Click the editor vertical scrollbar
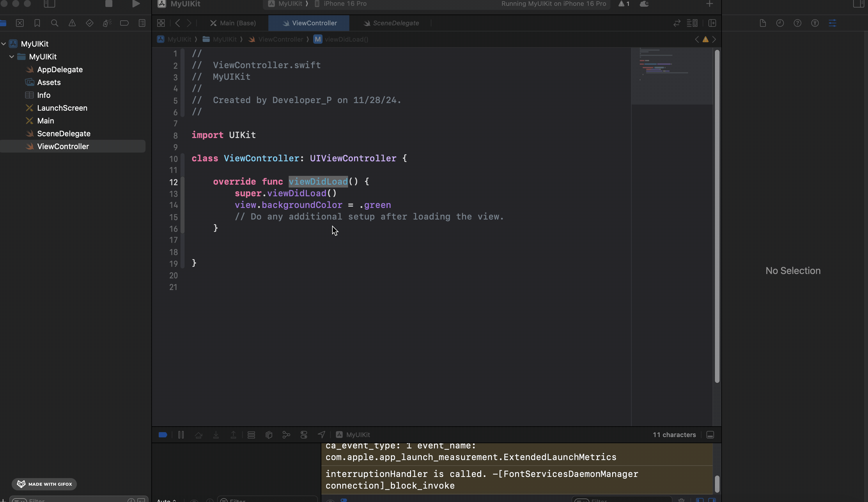The width and height of the screenshot is (868, 502). pyautogui.click(x=717, y=216)
